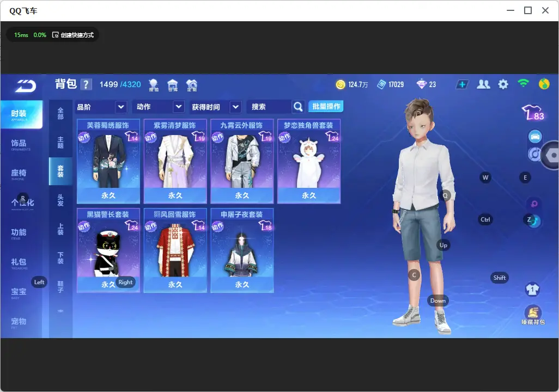559x392 pixels.
Task: Switch to the 下装 bottoms subcategory
Action: [60, 258]
